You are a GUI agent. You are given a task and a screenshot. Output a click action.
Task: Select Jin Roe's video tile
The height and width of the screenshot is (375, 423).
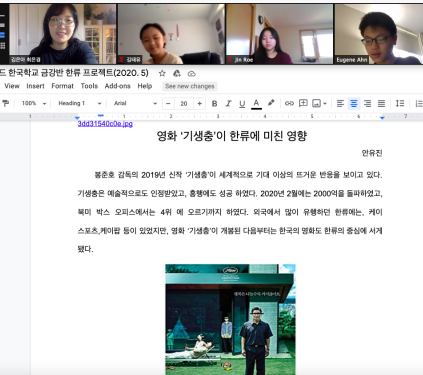point(279,34)
